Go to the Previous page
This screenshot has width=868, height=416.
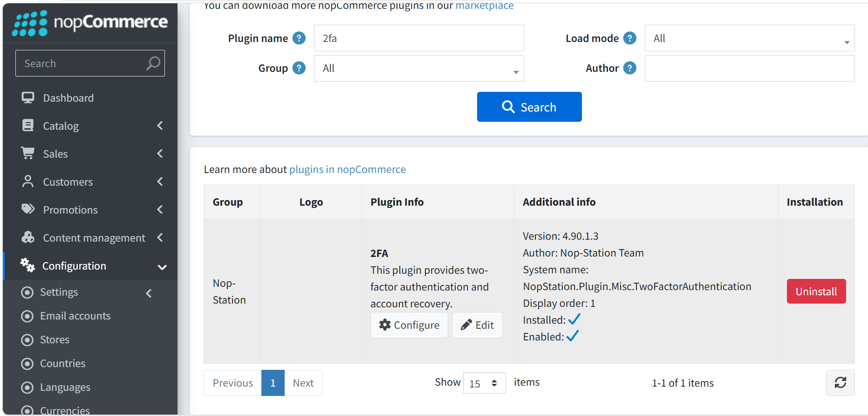(232, 383)
